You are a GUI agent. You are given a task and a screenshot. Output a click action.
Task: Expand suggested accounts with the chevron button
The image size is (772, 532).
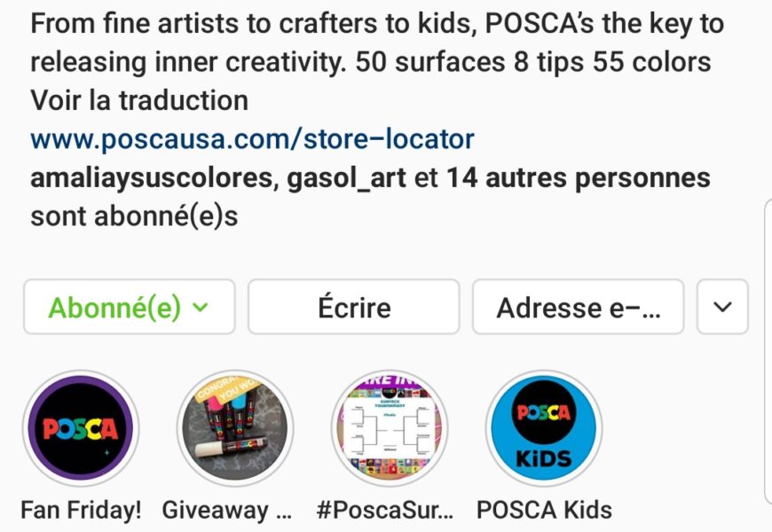(x=722, y=308)
